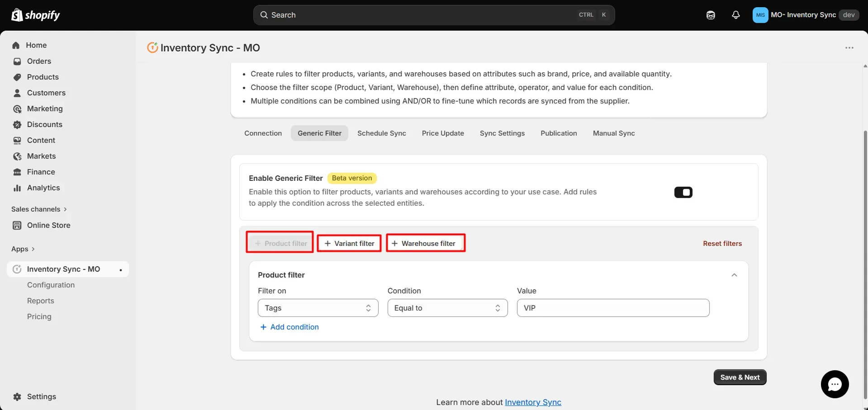The width and height of the screenshot is (868, 410).
Task: Click the dev badge next to store name
Action: pyautogui.click(x=849, y=15)
